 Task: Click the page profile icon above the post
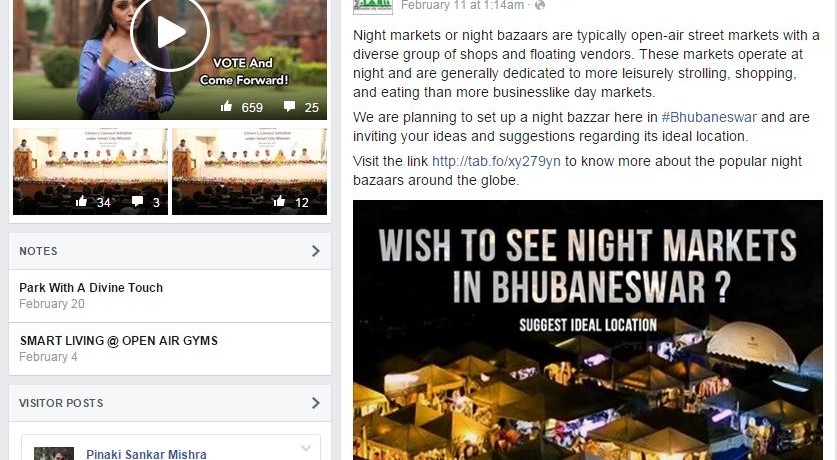[x=373, y=6]
